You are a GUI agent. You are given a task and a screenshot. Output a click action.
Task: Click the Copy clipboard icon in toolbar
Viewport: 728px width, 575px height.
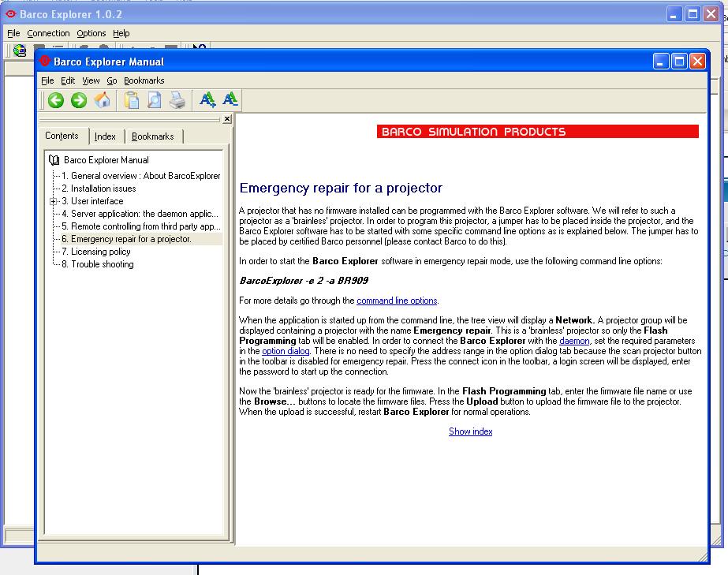132,100
